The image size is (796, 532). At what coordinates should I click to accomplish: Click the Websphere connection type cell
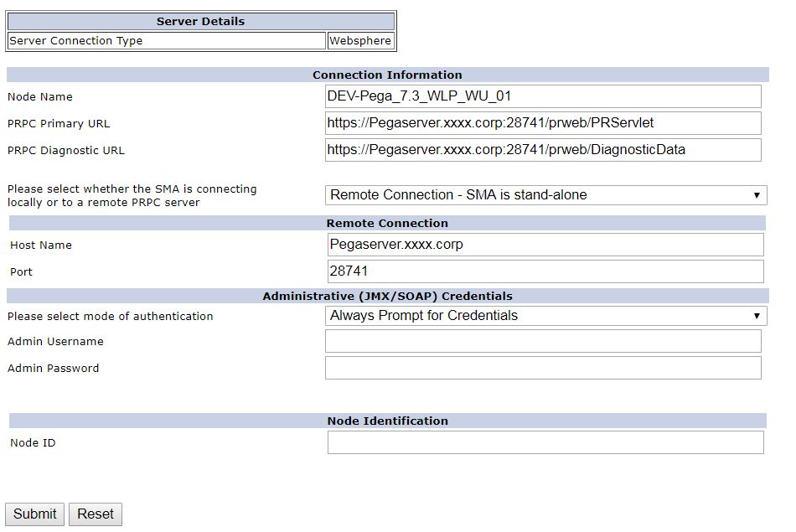360,40
